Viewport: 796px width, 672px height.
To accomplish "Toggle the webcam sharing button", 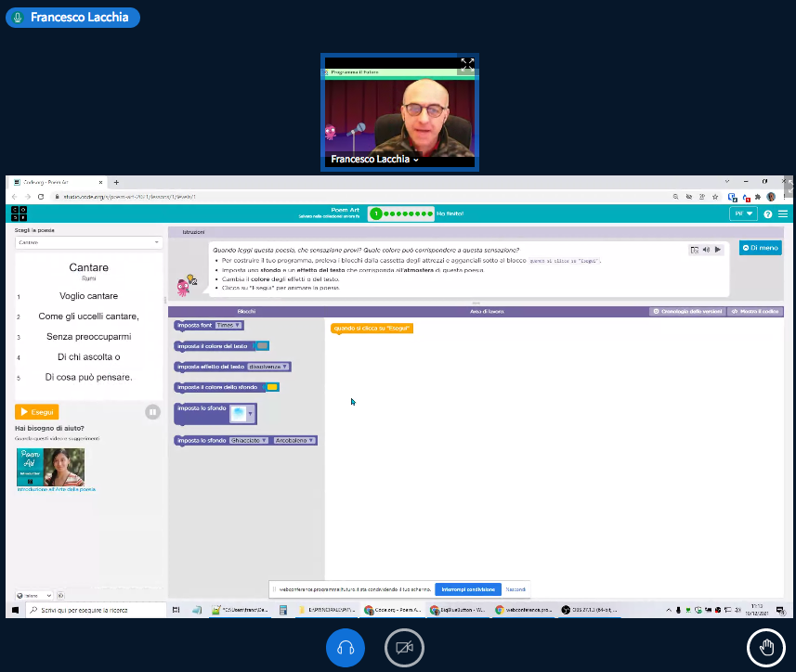I will pos(404,648).
